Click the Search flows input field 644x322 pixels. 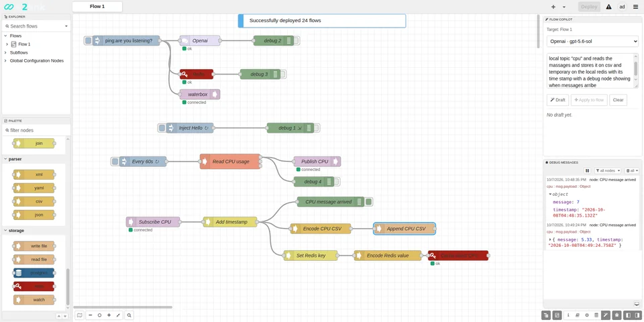point(33,26)
